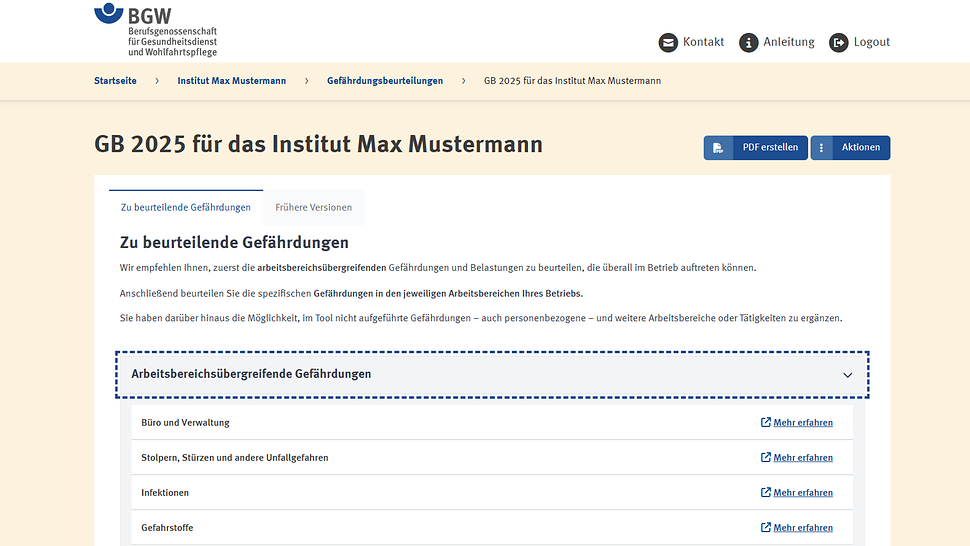
Task: Go to Startseite in the breadcrumb
Action: 115,81
